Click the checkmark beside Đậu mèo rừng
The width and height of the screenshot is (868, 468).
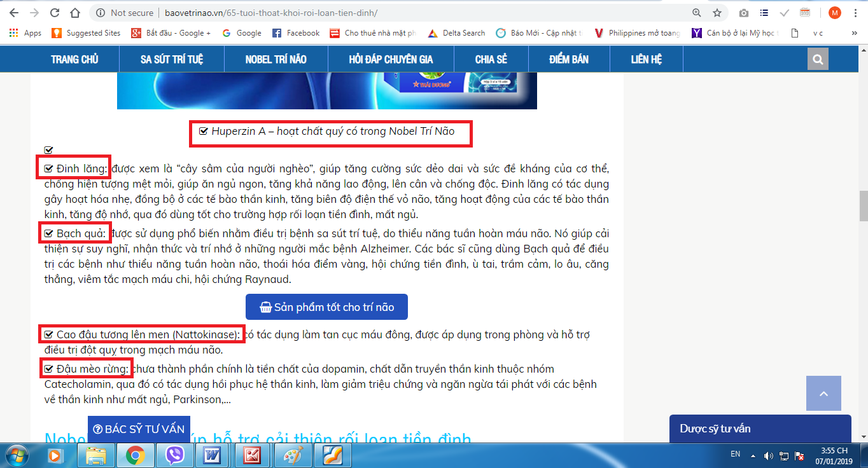coord(48,369)
